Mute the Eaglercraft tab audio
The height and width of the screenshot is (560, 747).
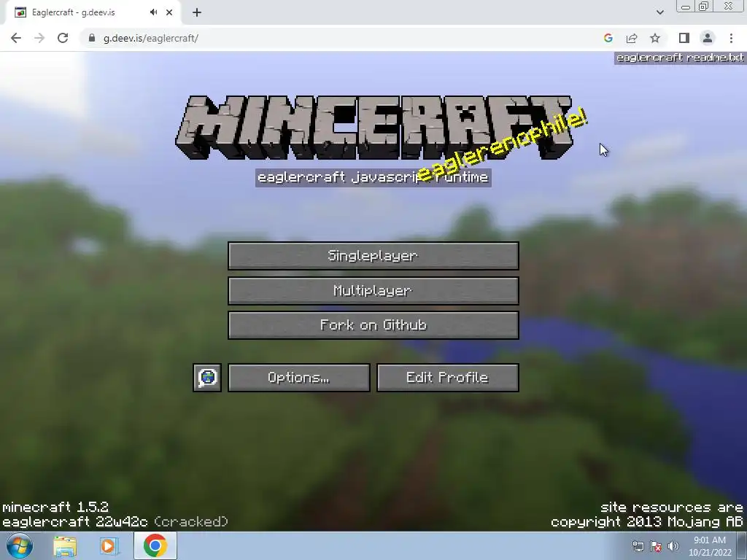pos(153,12)
